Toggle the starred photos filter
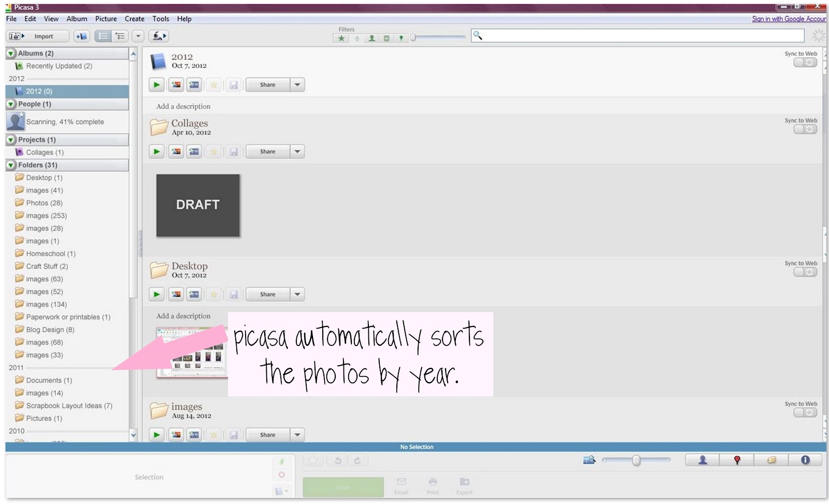 (x=341, y=38)
